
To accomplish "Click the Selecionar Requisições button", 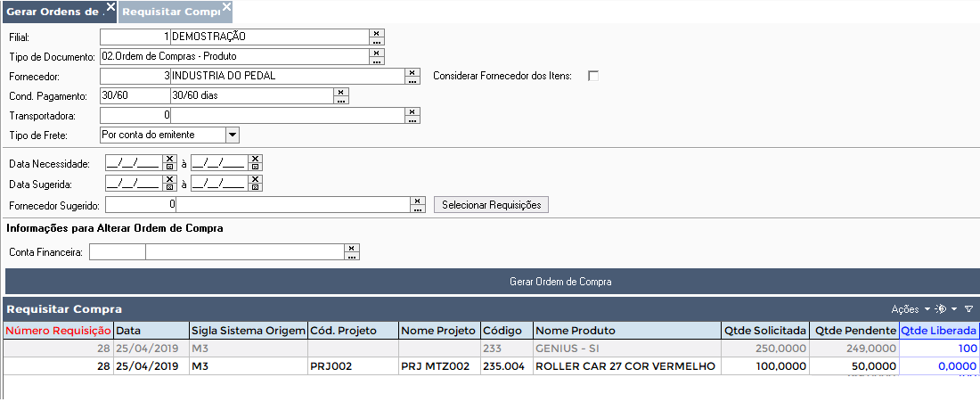I will (491, 205).
